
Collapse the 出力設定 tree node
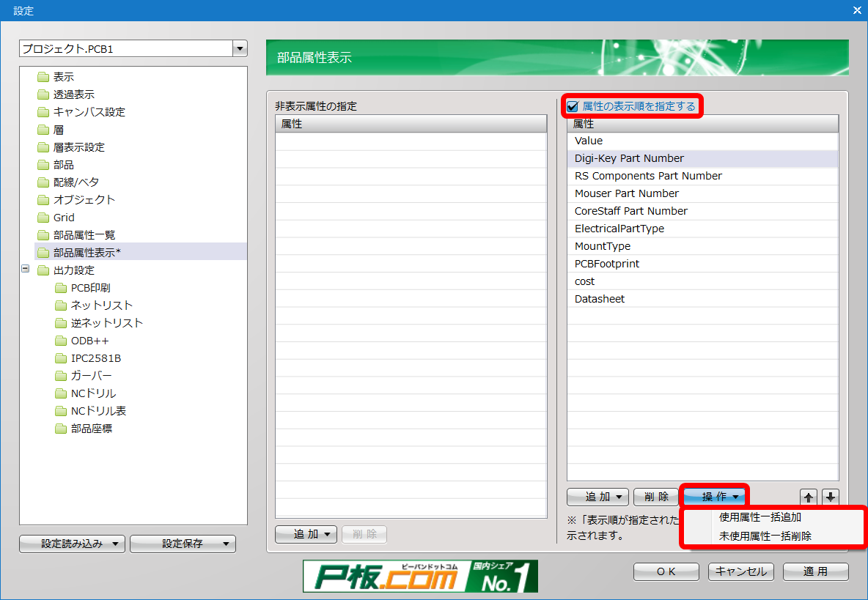tap(26, 269)
